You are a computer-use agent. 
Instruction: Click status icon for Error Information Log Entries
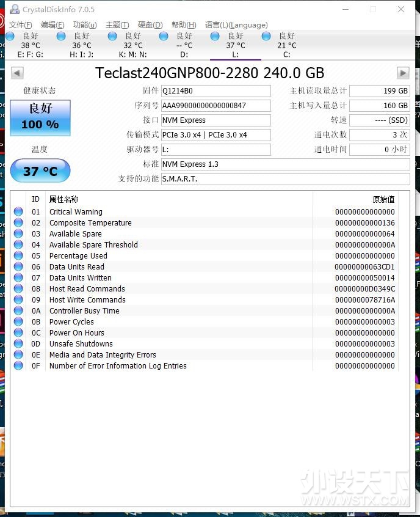click(x=18, y=365)
